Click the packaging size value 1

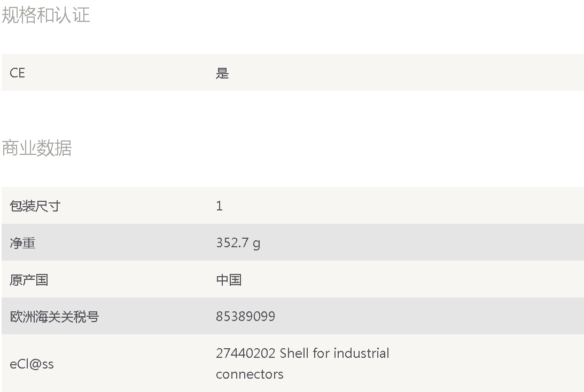coord(220,206)
